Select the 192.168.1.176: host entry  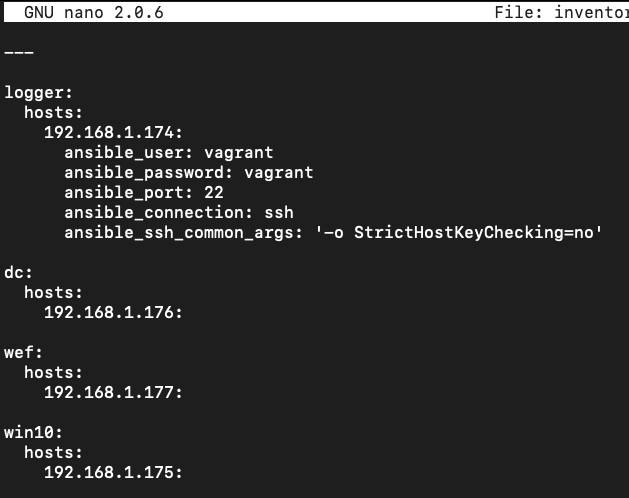pos(113,313)
